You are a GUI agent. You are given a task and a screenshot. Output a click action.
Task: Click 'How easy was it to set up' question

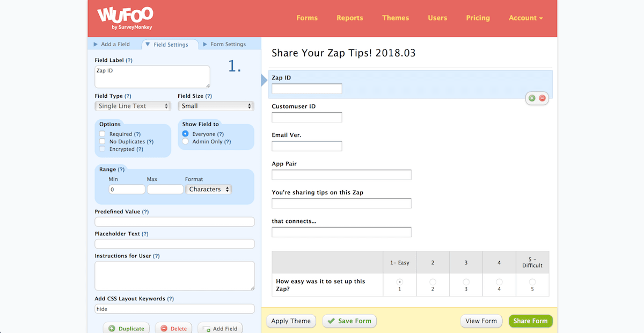point(320,285)
